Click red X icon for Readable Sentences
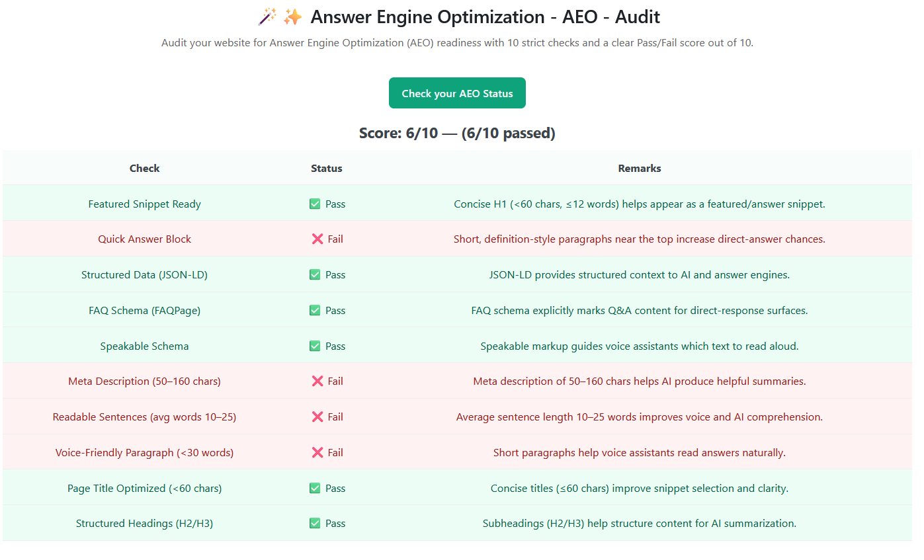 317,417
